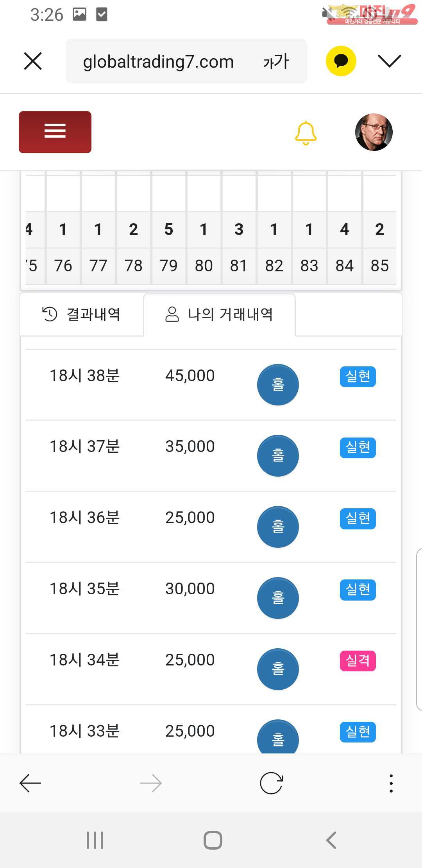Select the 나의 거래내역 tab

click(x=219, y=314)
